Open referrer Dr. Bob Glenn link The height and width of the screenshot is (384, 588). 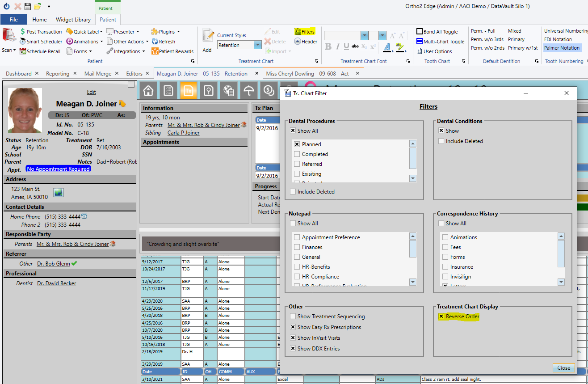54,264
